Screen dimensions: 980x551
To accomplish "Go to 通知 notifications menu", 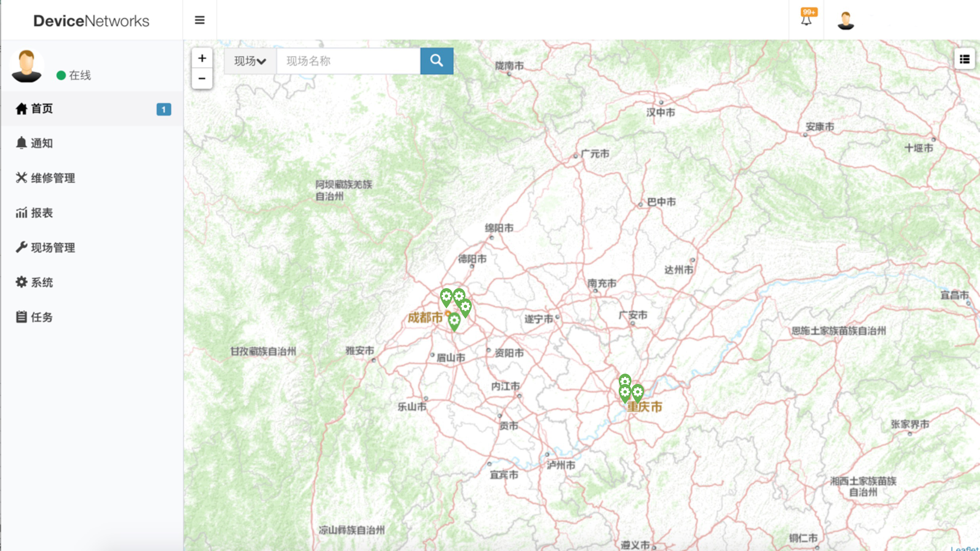I will click(x=42, y=143).
